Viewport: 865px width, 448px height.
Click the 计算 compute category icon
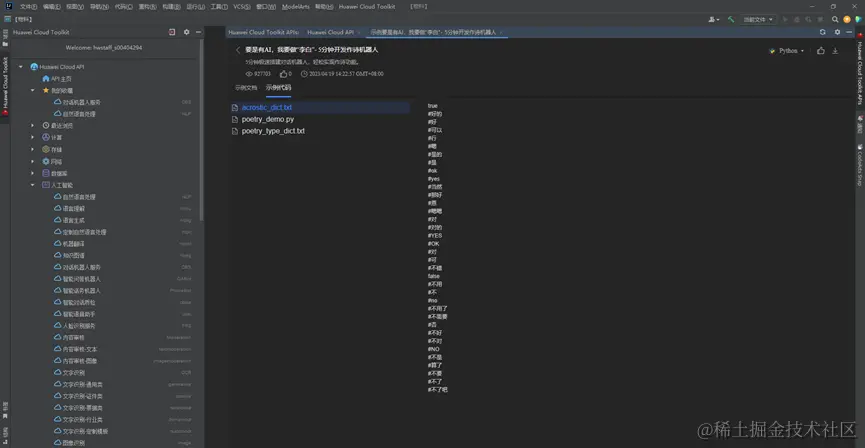[46, 137]
